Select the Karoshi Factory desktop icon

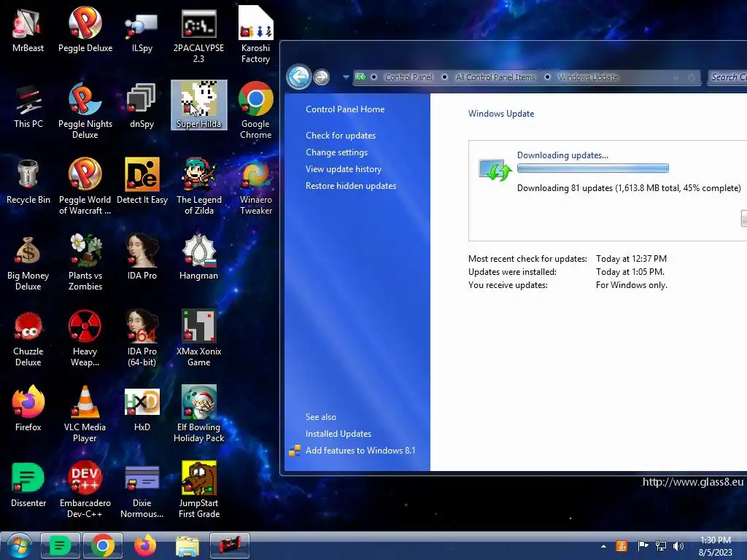[x=256, y=36]
